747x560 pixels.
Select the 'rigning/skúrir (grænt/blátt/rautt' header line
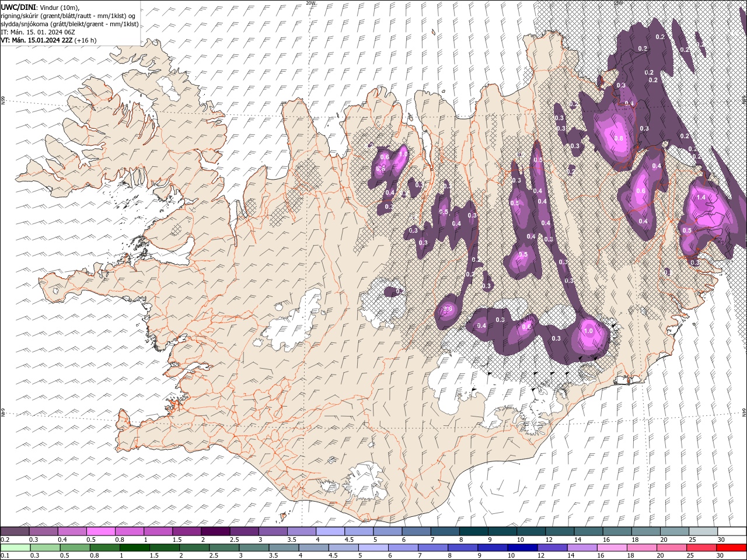68,16
